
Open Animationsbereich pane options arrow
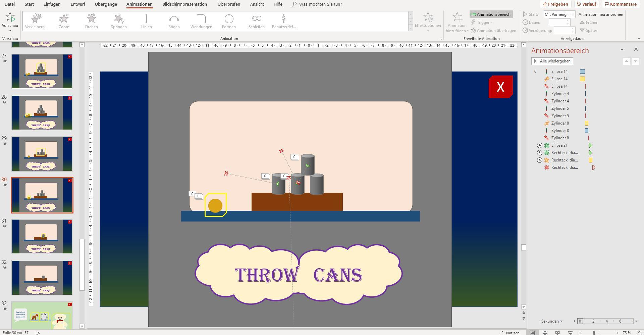click(622, 50)
